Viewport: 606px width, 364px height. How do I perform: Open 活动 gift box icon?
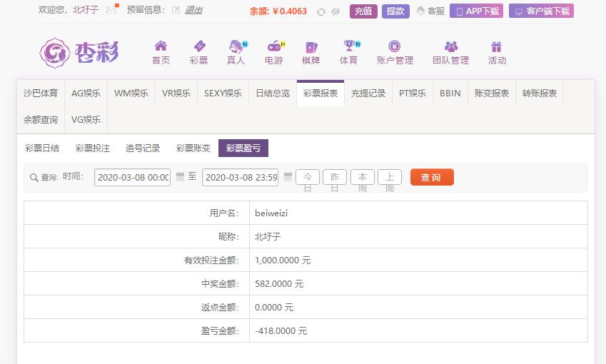496,46
